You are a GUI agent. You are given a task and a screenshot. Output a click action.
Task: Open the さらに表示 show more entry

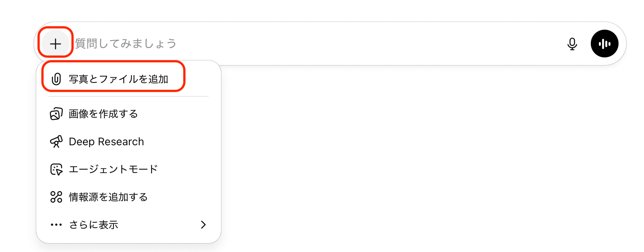(x=94, y=225)
